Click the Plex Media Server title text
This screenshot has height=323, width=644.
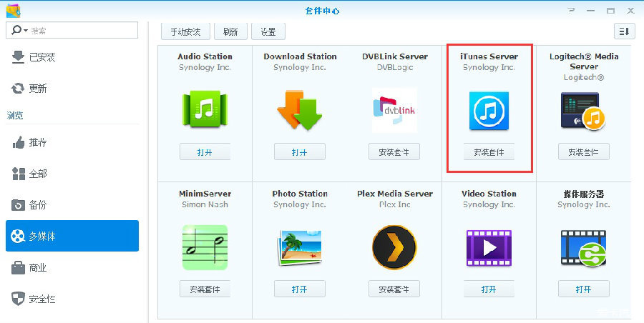(x=395, y=194)
